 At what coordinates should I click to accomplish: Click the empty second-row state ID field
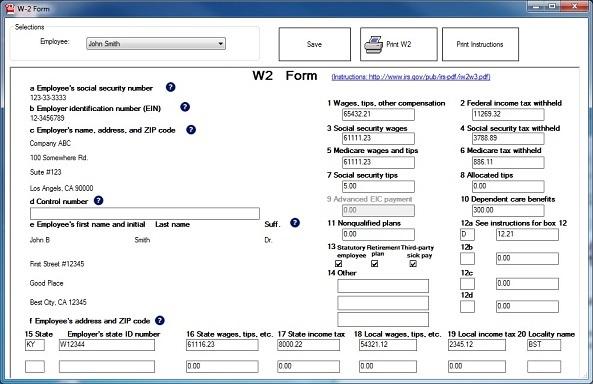coord(107,366)
